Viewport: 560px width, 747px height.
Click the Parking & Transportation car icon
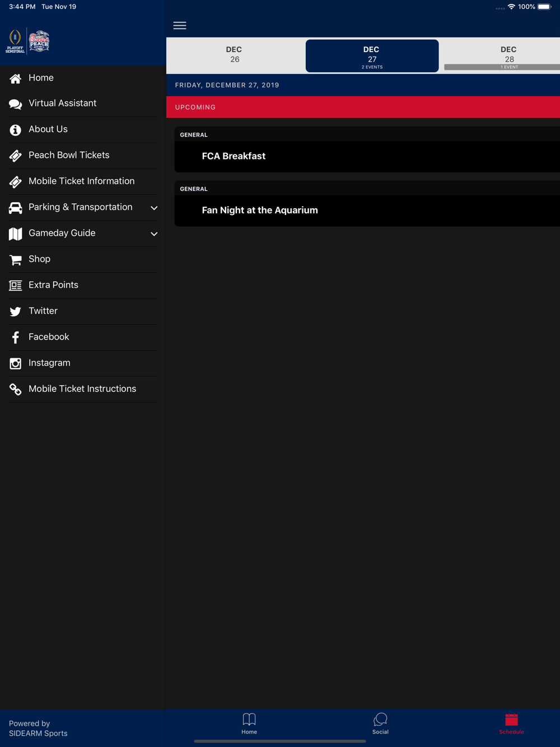[16, 208]
